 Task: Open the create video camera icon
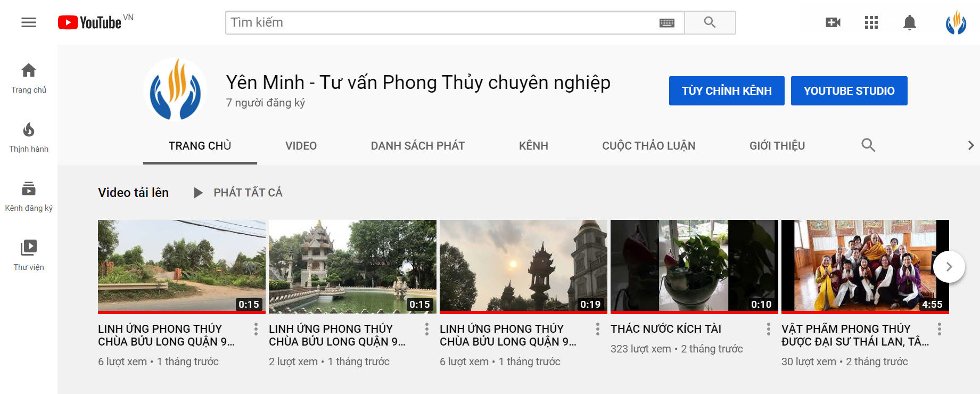pyautogui.click(x=833, y=22)
